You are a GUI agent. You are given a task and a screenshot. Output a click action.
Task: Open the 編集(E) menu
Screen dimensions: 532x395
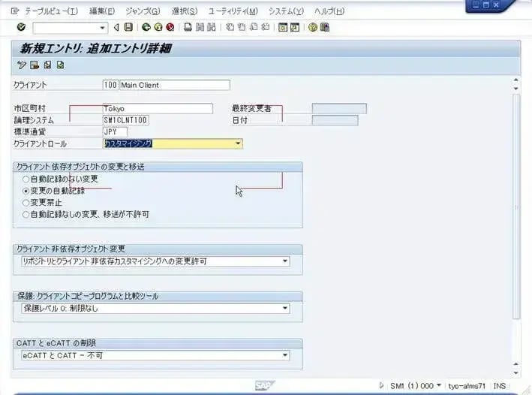[x=102, y=11]
